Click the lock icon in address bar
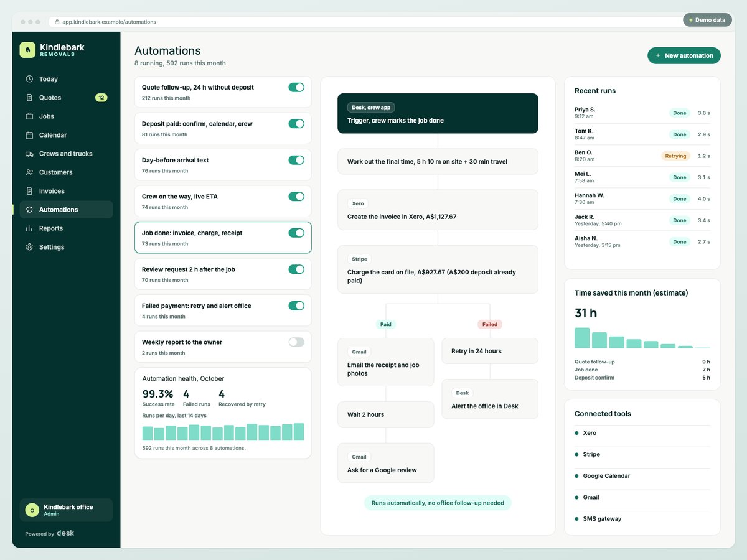 [57, 22]
